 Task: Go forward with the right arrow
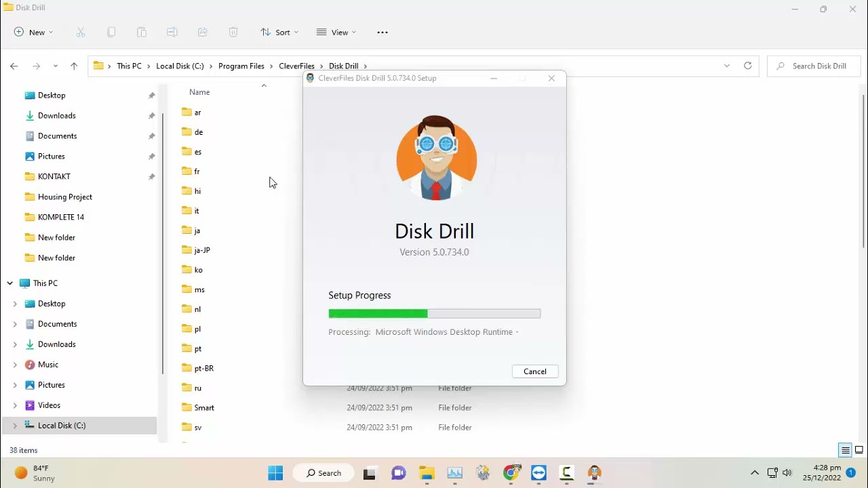coord(37,66)
